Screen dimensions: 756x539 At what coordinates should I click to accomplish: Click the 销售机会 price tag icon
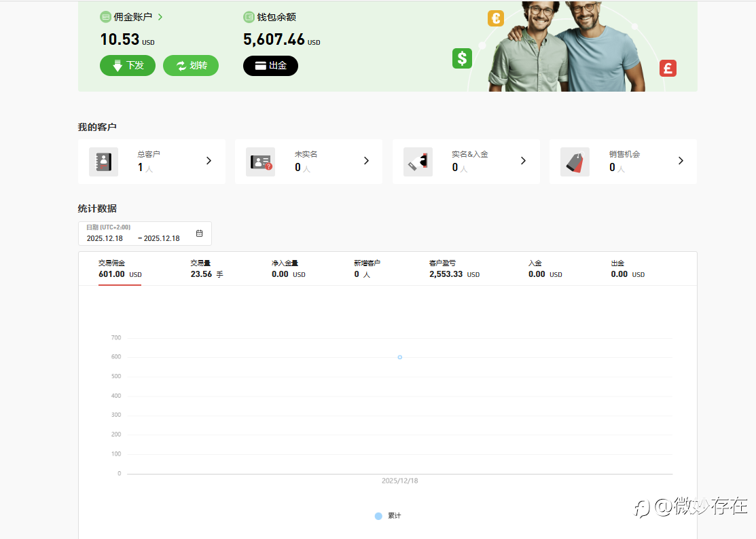pos(575,162)
